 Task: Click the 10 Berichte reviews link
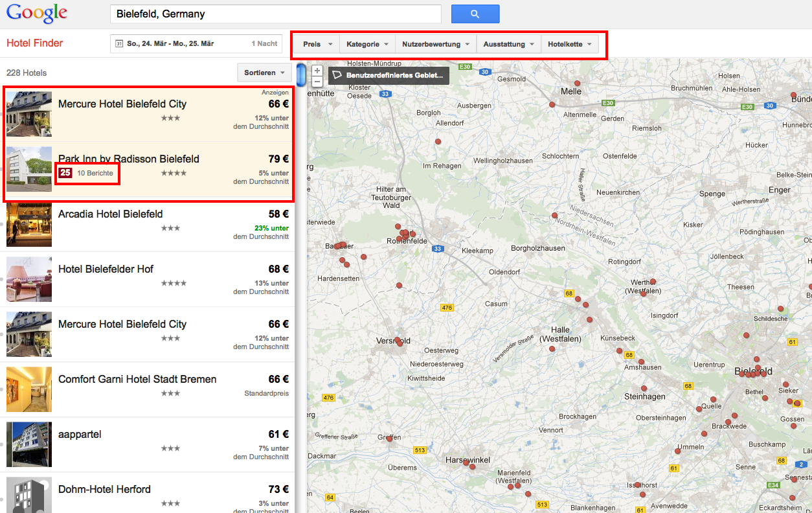click(95, 173)
